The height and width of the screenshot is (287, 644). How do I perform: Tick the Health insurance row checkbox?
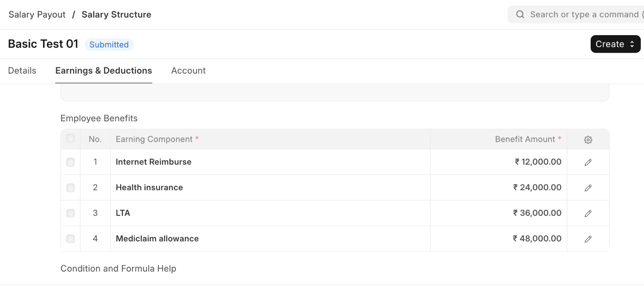pos(71,188)
